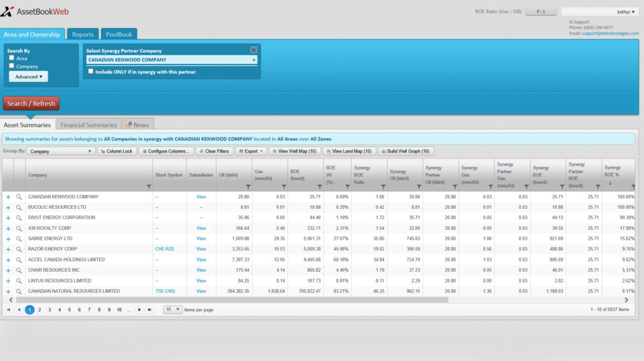Open View Well Map (10)
Screen dimensions: 644x361
(x=295, y=151)
